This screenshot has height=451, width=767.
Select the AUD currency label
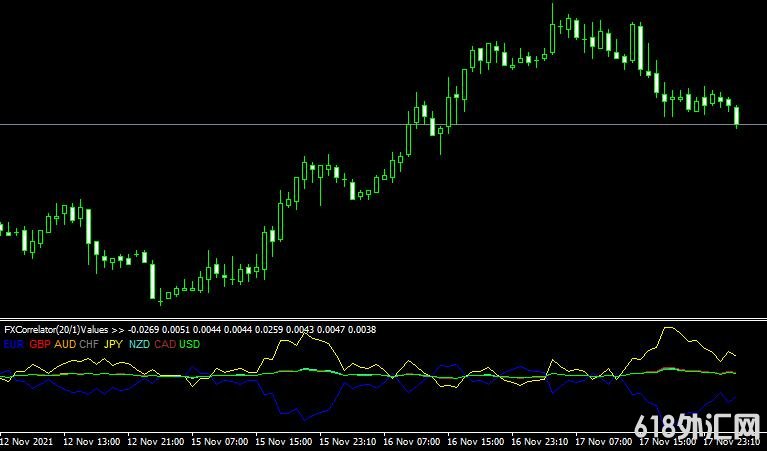pyautogui.click(x=65, y=343)
